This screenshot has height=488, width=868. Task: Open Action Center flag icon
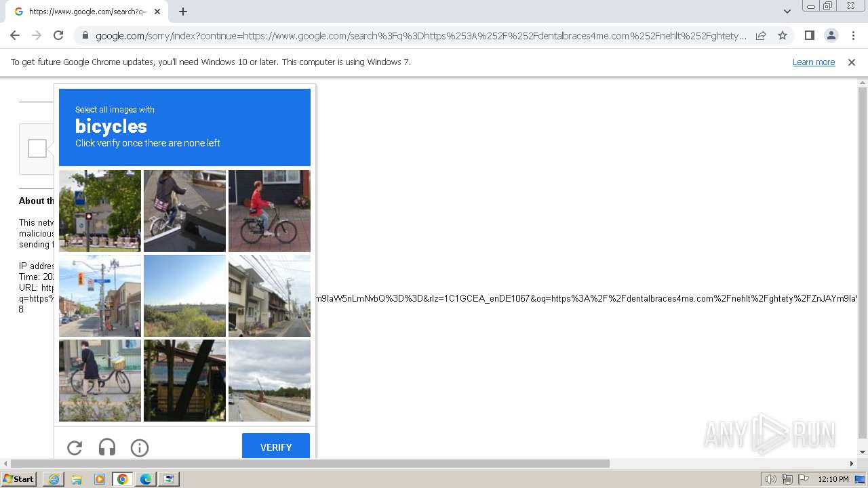tap(803, 479)
